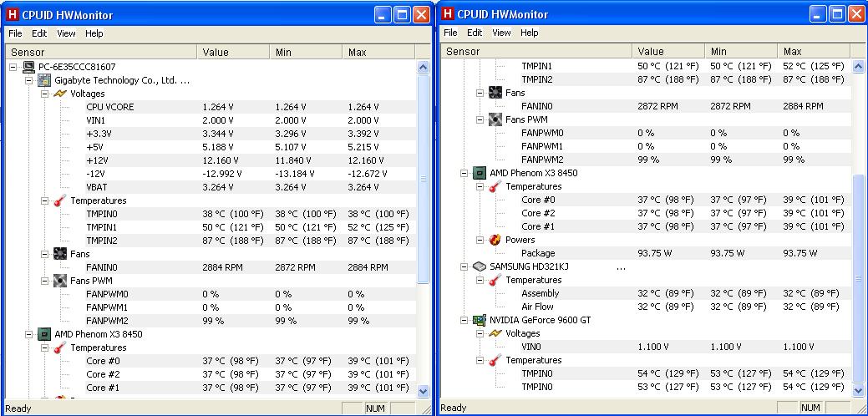Click the SAMSUNG HD321KJ hard drive icon
The image size is (868, 416).
(x=480, y=266)
